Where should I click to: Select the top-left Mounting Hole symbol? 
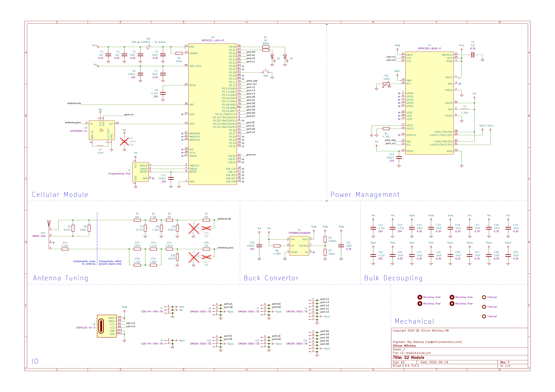[420, 297]
